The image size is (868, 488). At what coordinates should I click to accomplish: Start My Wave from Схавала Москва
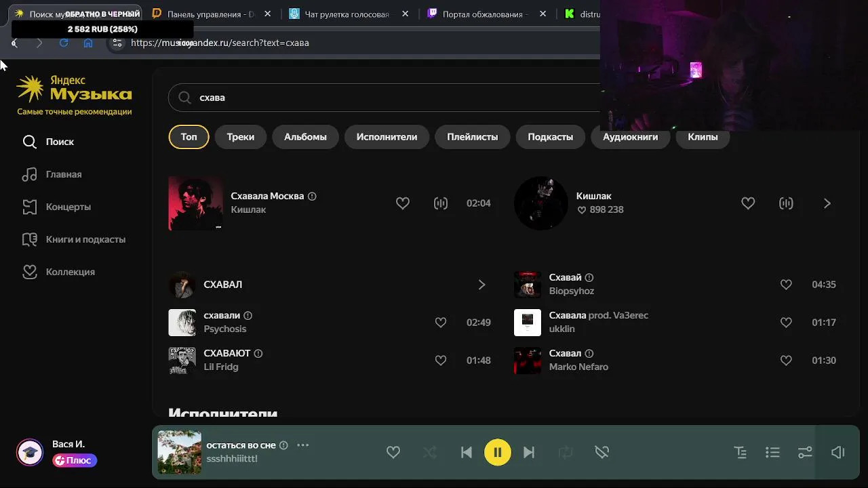[x=441, y=203]
